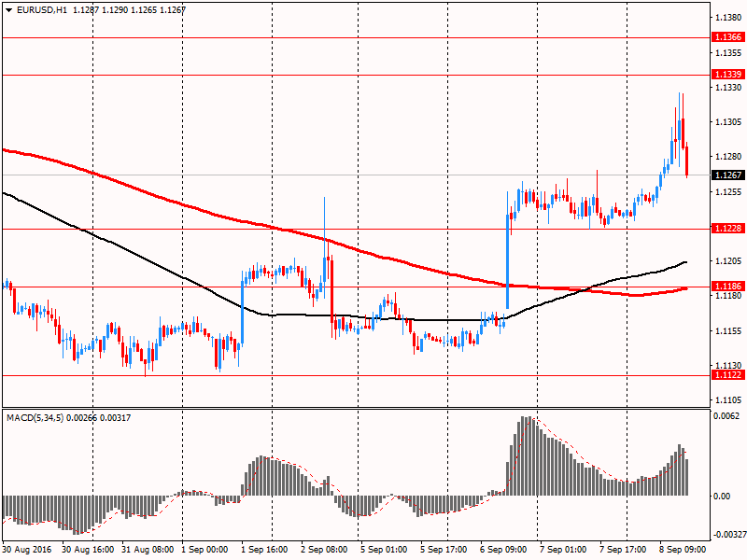Click the 1.1180 price scale value
Viewport: 747px width, 560px height.
tap(728, 296)
